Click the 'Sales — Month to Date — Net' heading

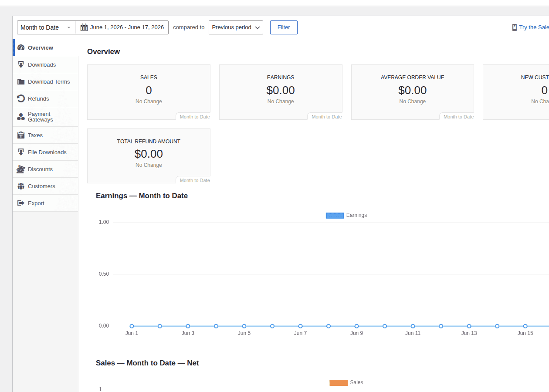coord(147,363)
